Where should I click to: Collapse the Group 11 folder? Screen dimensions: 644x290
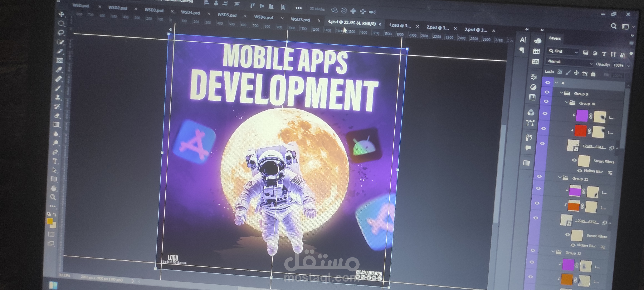[560, 177]
